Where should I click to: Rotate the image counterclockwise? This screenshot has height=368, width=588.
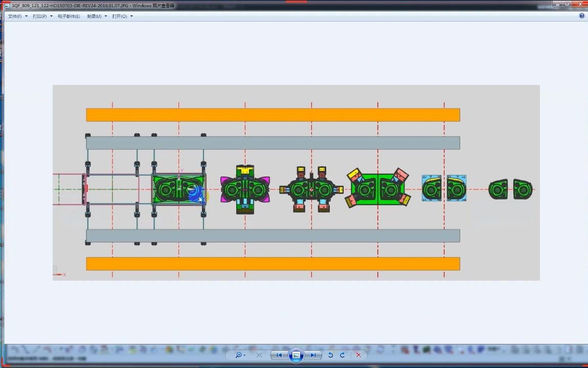click(330, 355)
